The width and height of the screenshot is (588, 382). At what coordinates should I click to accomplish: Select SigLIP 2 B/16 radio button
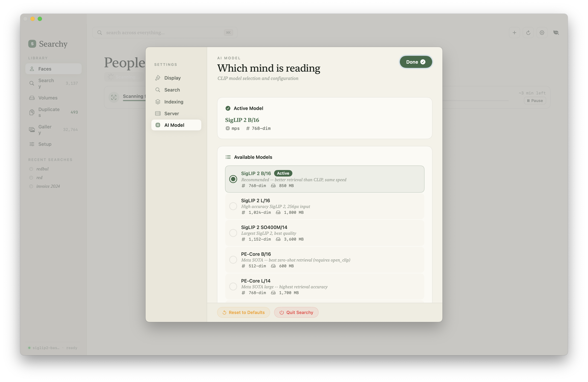point(233,179)
